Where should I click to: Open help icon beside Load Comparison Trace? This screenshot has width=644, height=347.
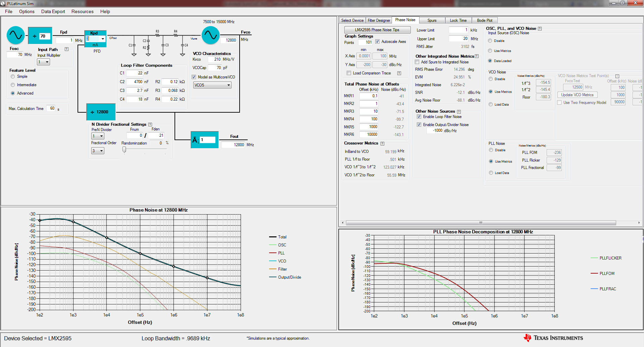pyautogui.click(x=399, y=73)
